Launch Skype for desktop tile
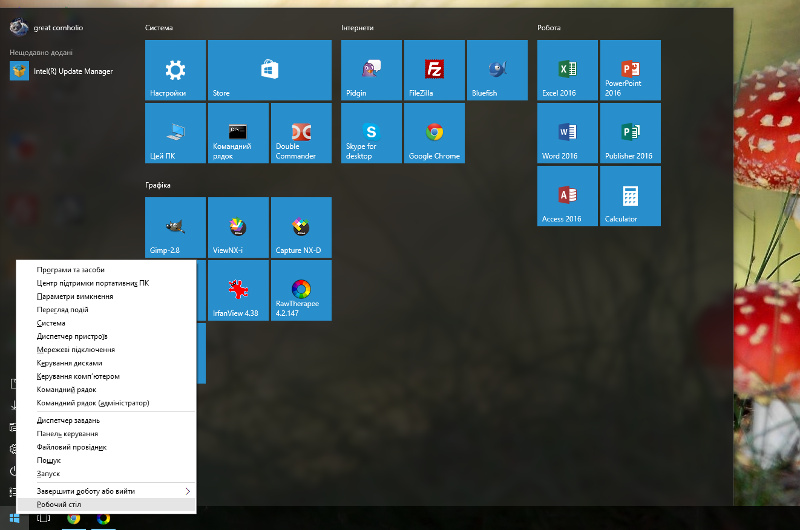The image size is (800, 530). [371, 133]
